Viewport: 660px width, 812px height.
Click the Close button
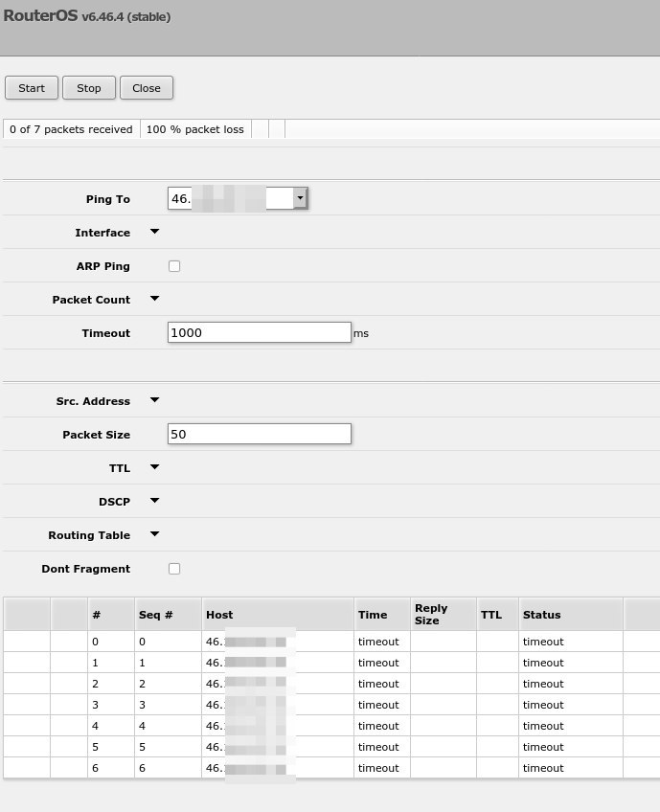click(147, 87)
